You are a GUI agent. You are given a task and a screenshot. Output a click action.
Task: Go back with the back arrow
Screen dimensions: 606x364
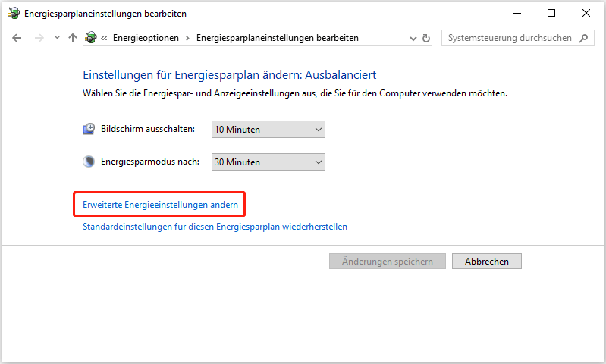[x=17, y=38]
